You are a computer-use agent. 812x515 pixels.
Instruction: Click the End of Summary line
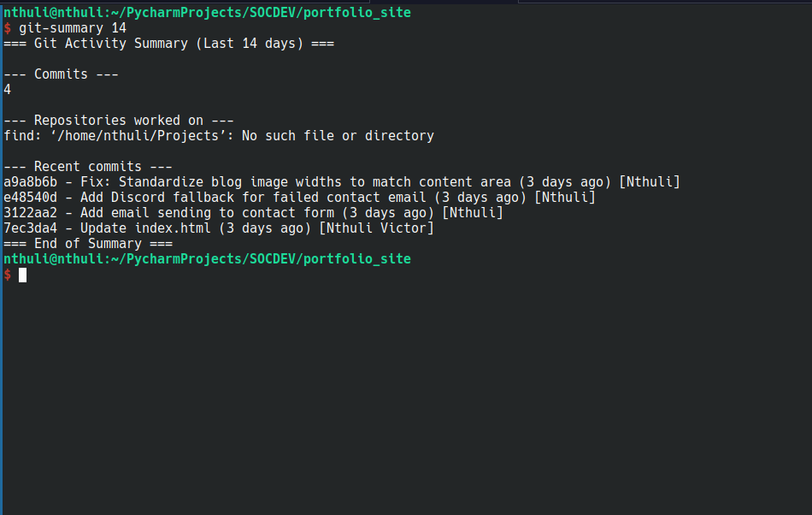click(88, 244)
